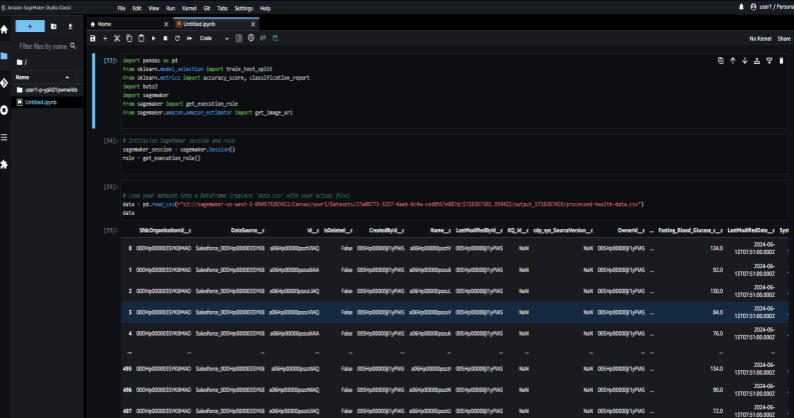Click the diff-like icon before the teal icon
This screenshot has width=794, height=418.
coord(263,39)
